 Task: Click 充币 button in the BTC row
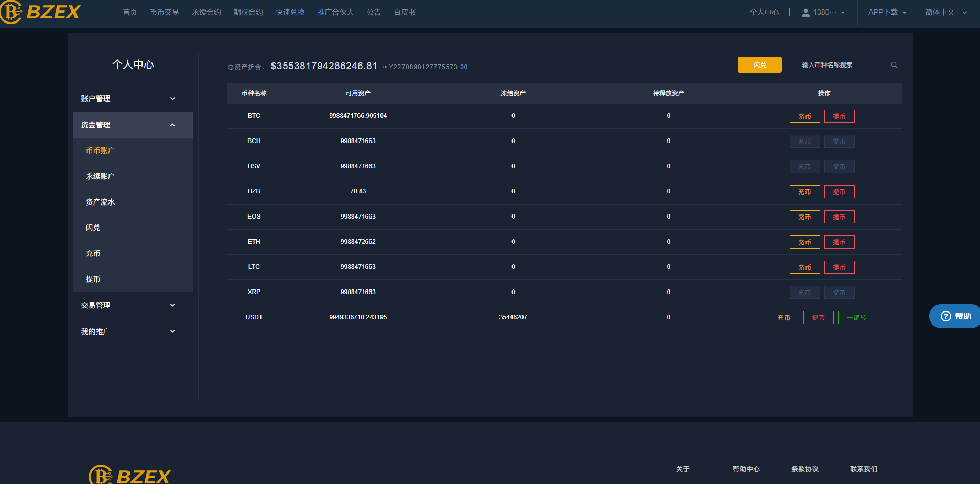click(804, 116)
